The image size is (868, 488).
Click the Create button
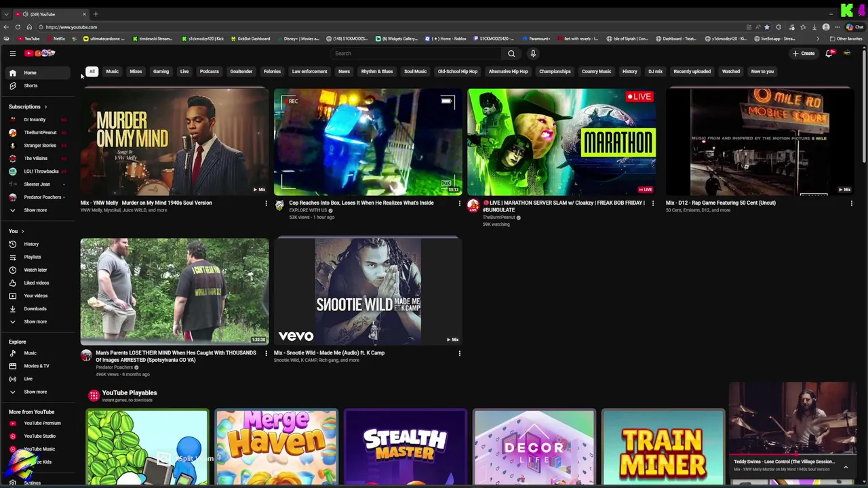pyautogui.click(x=804, y=54)
